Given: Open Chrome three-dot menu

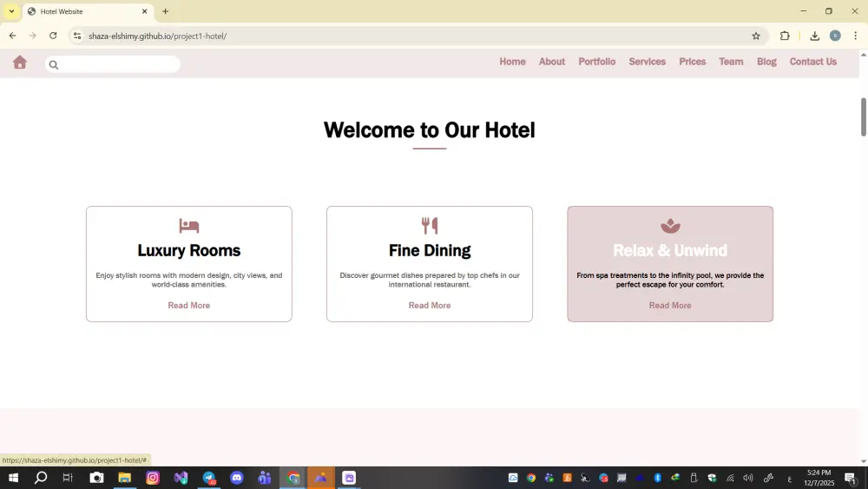Looking at the screenshot, I should [x=855, y=36].
